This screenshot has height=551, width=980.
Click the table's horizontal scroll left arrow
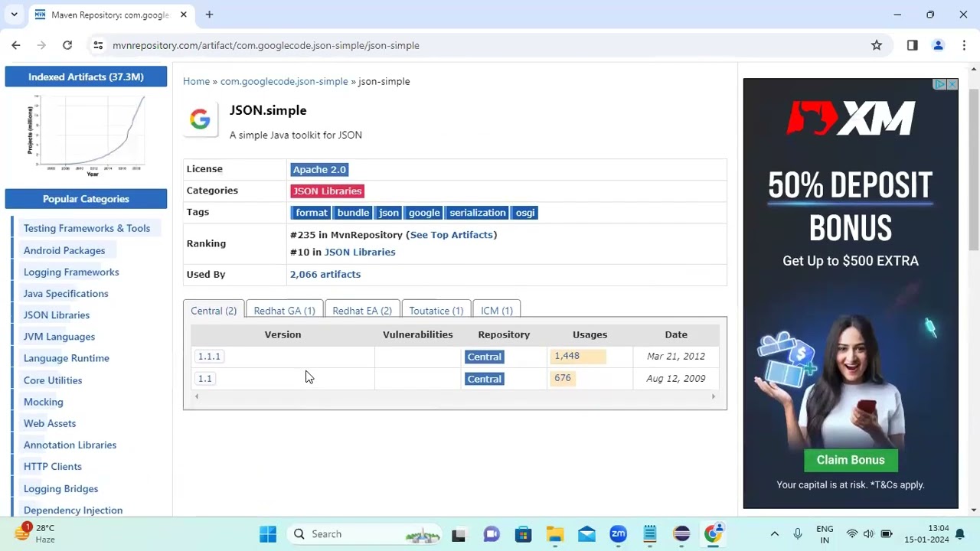pyautogui.click(x=197, y=396)
